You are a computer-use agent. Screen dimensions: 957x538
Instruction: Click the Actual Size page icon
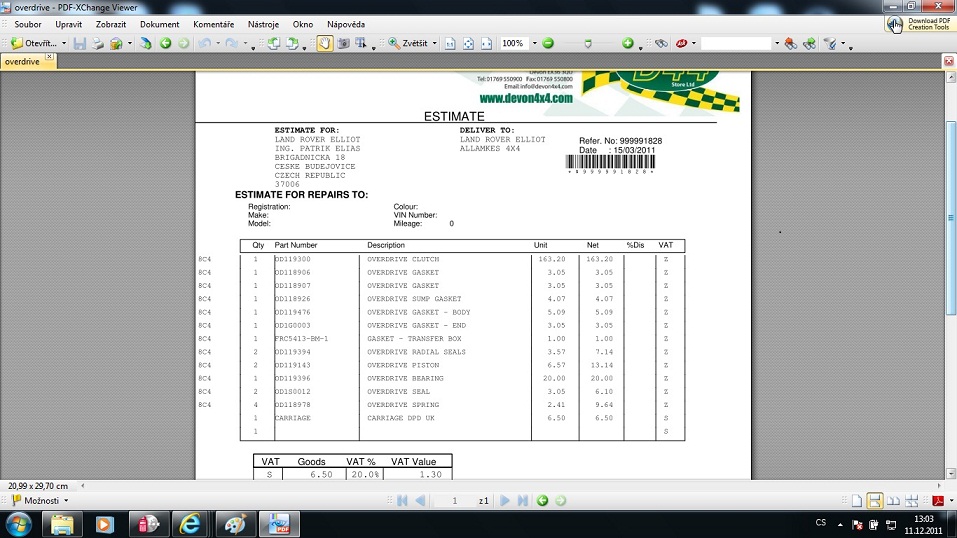(x=450, y=44)
